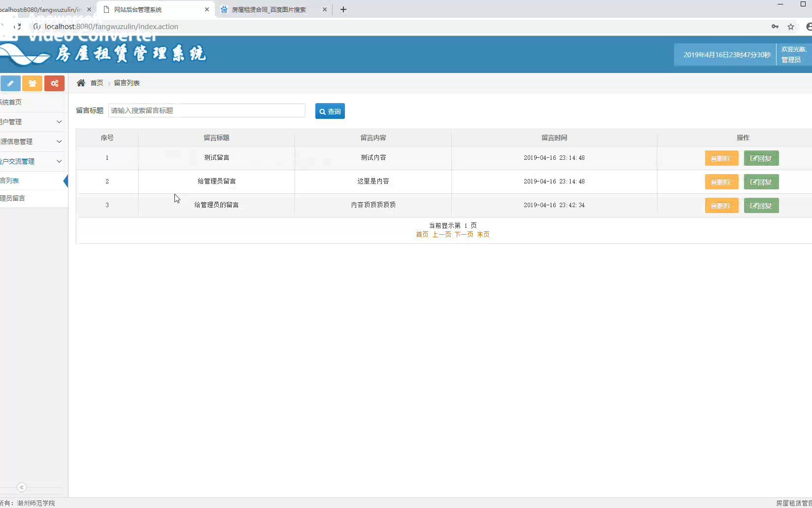Click the 序号 column header
The image size is (812, 508).
pyautogui.click(x=107, y=138)
